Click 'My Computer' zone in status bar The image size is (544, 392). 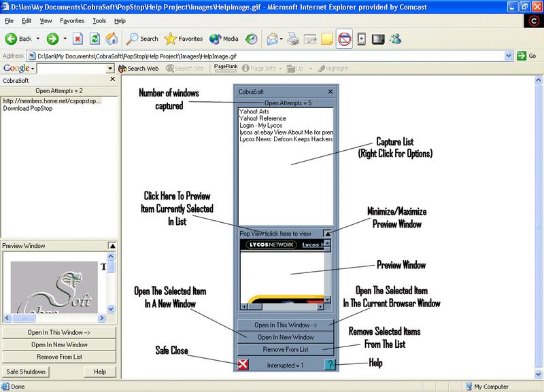pyautogui.click(x=487, y=387)
